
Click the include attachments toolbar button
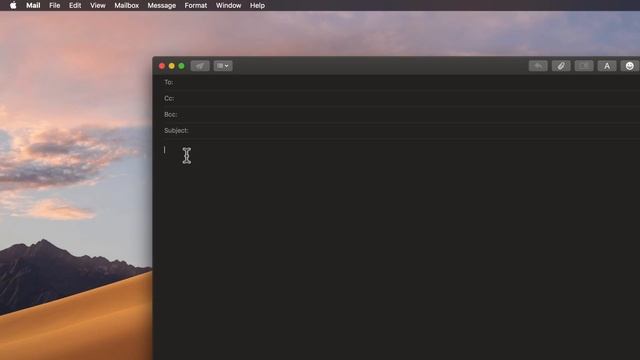584,66
